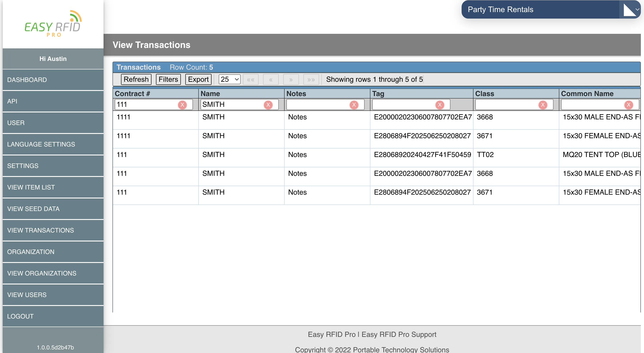Viewport: 644px width, 353px height.
Task: Open the Dashboard menu item
Action: [53, 80]
